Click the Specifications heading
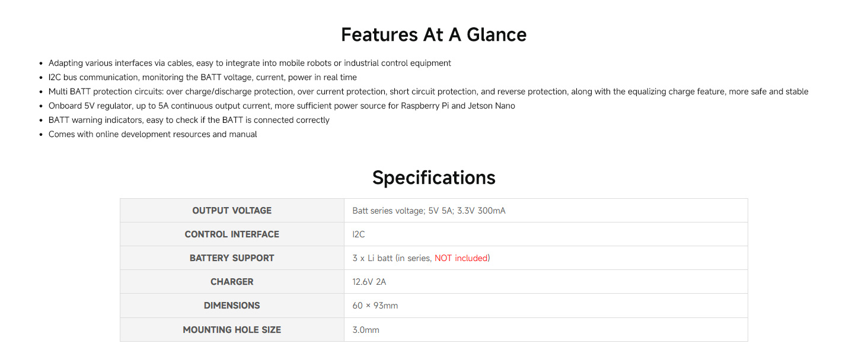 433,177
